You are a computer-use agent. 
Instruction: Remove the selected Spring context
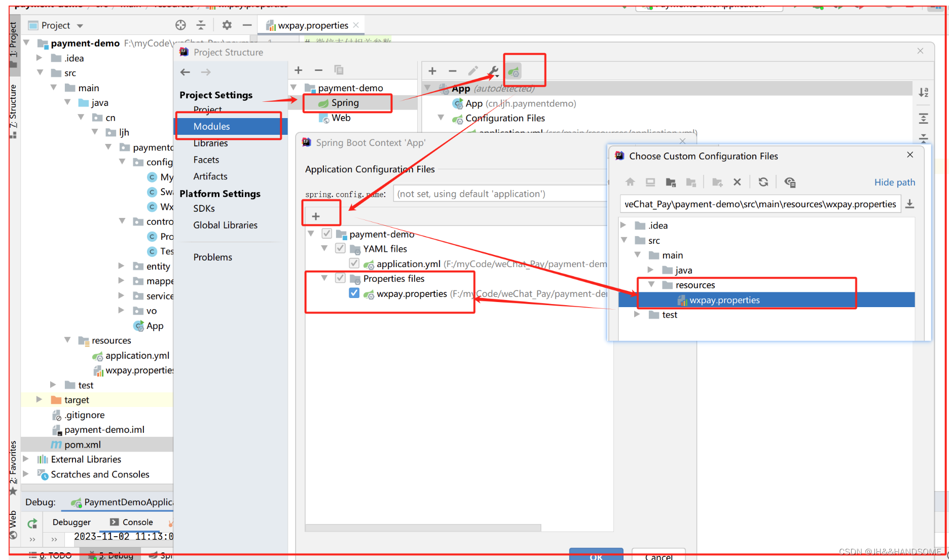pyautogui.click(x=453, y=71)
